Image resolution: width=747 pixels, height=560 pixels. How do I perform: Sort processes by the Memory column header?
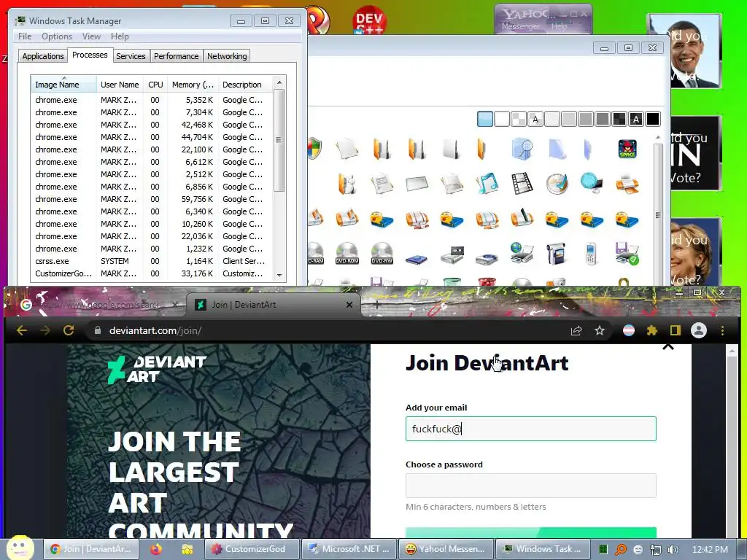(193, 85)
